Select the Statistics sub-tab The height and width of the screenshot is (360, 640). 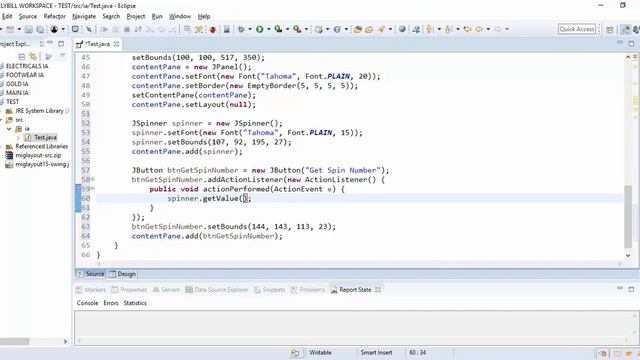pyautogui.click(x=135, y=303)
